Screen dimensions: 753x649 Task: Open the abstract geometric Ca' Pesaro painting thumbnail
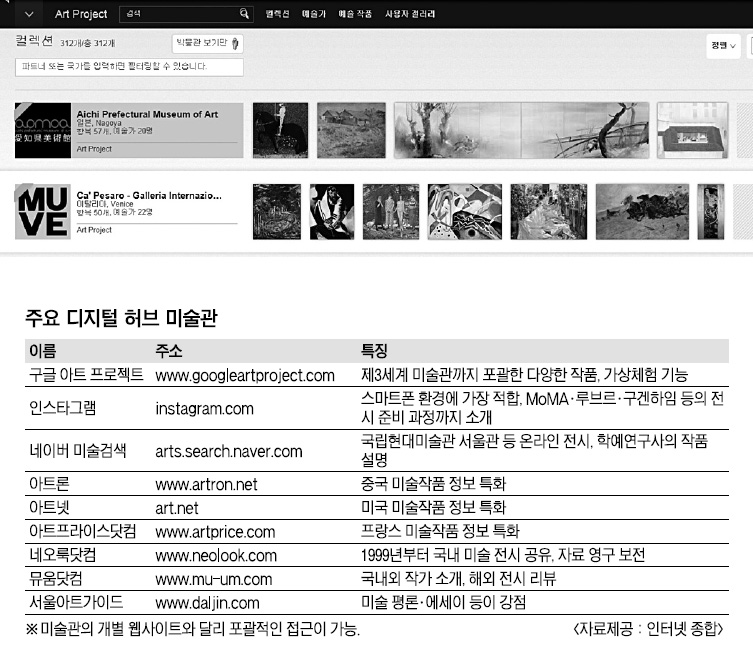click(465, 211)
